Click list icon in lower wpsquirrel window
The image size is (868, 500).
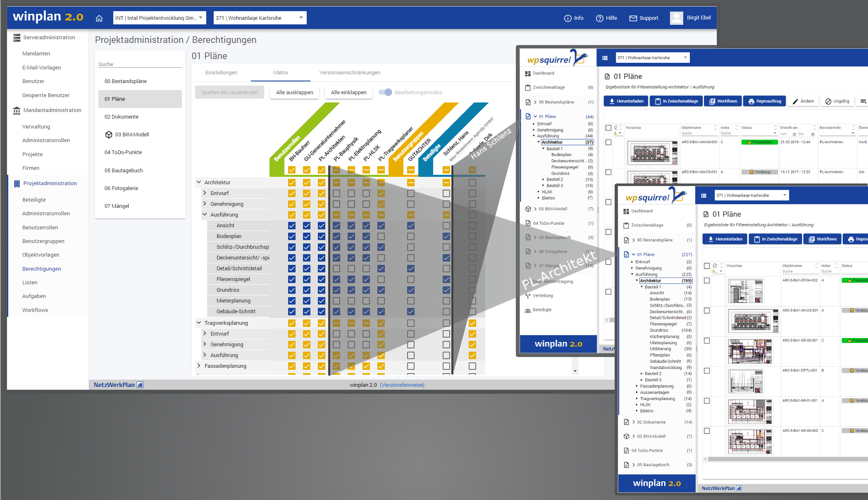pos(703,195)
